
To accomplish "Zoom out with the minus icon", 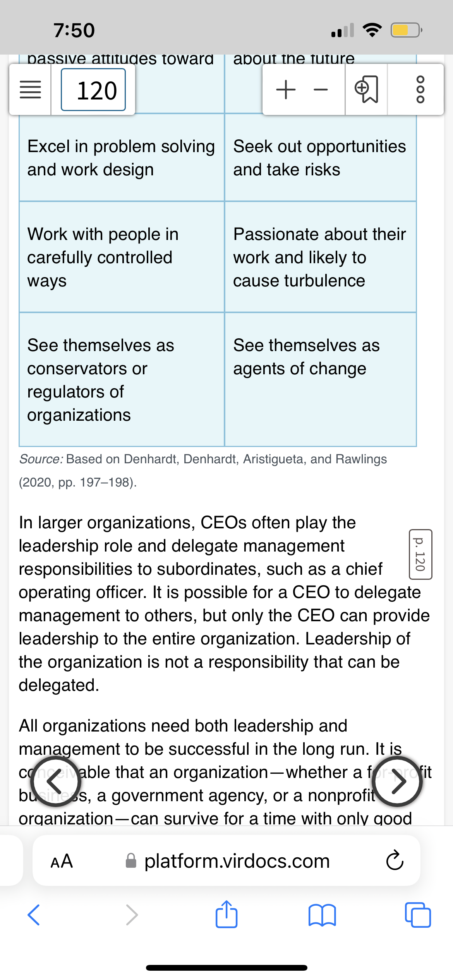I will coord(321,90).
